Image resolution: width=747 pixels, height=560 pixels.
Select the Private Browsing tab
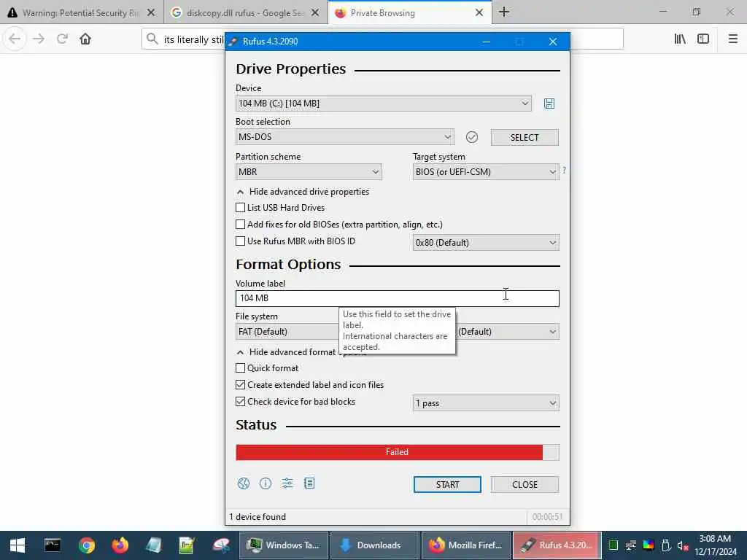coord(410,13)
